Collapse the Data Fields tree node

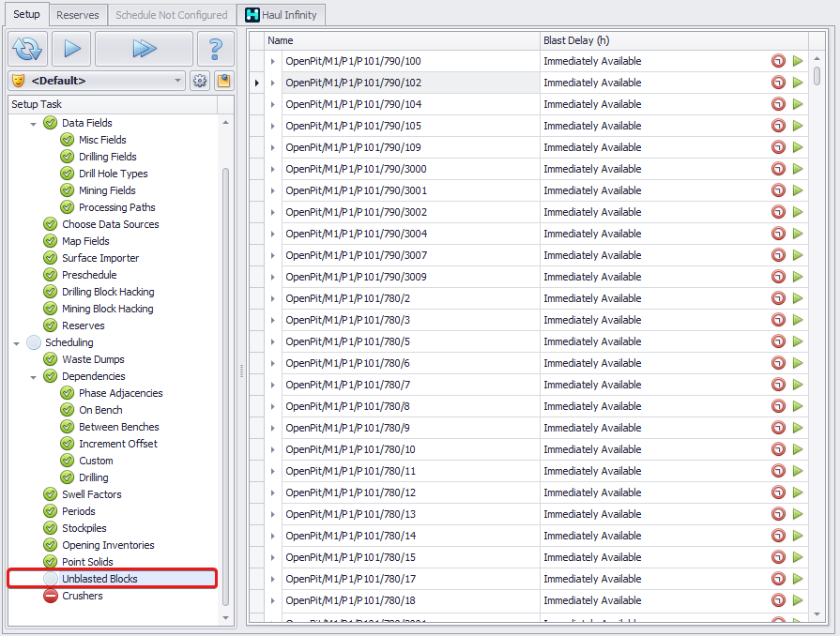pos(33,124)
